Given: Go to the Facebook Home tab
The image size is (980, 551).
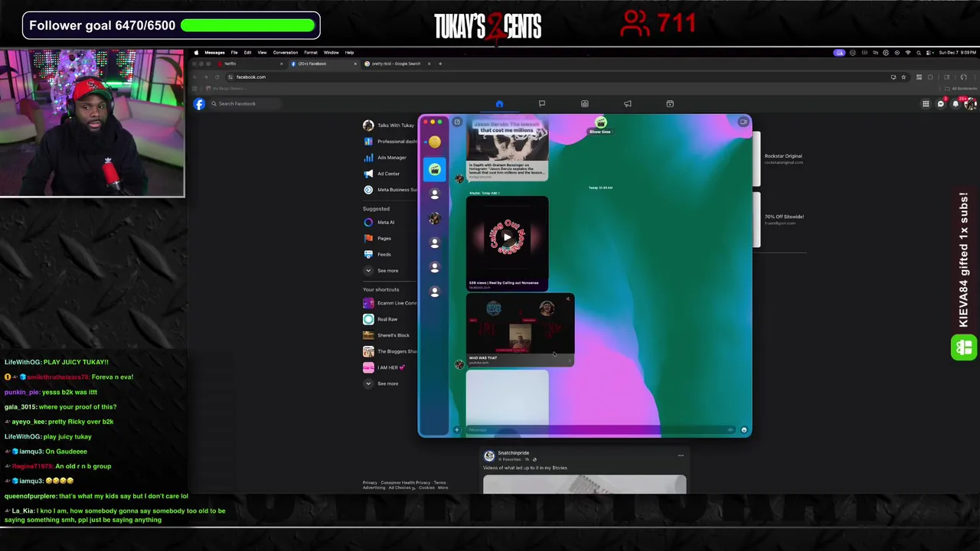Looking at the screenshot, I should coord(499,104).
